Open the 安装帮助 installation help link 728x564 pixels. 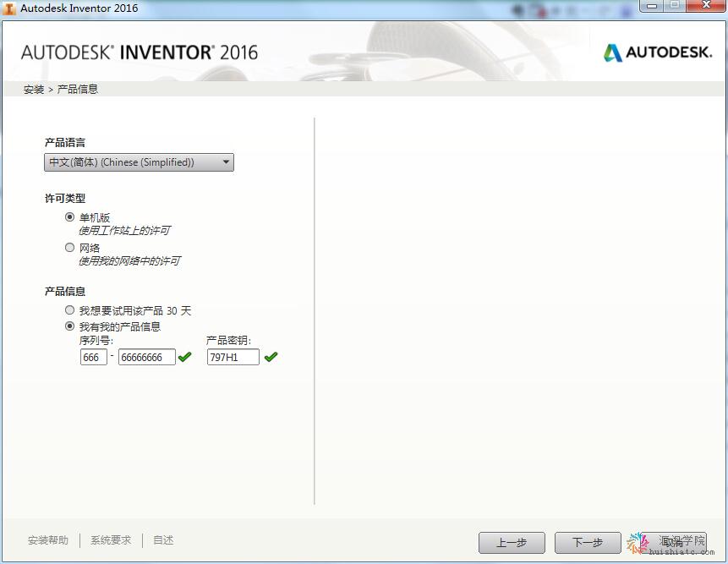(x=48, y=540)
